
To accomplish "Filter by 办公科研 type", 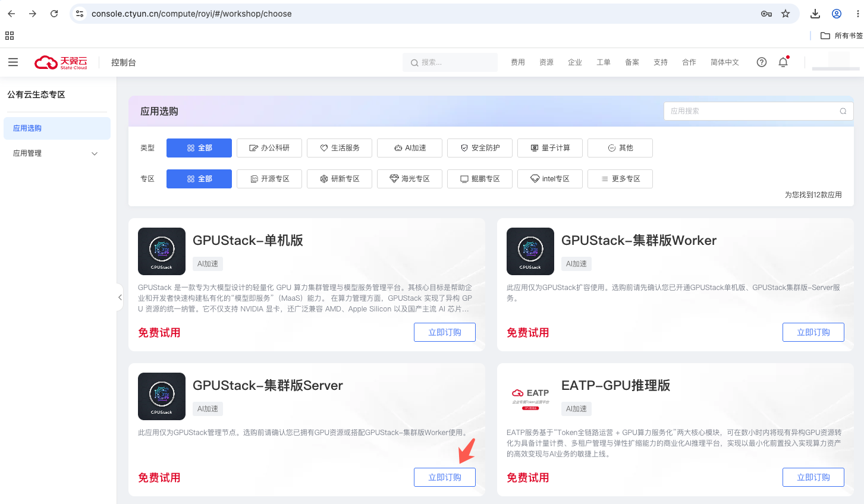I will (269, 148).
